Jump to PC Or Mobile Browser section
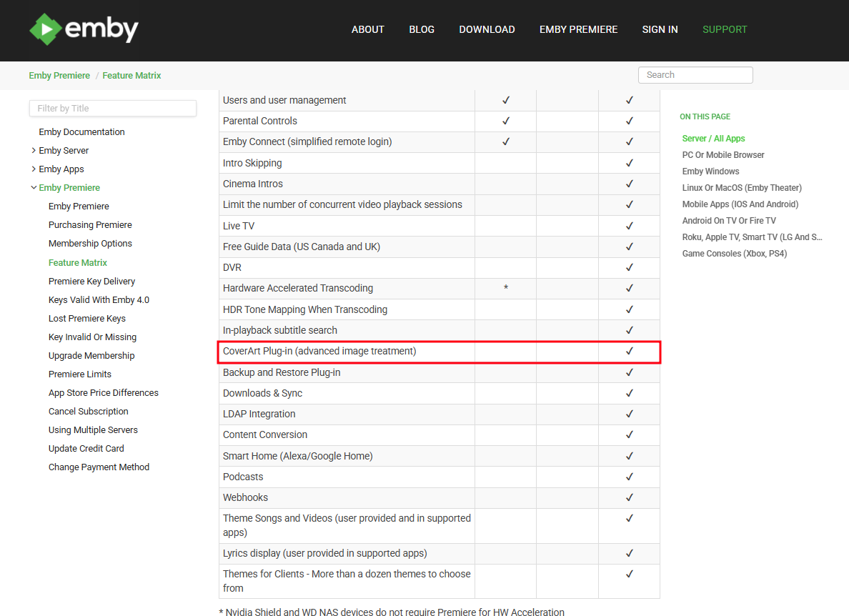Viewport: 849px width, 616px height. coord(723,155)
